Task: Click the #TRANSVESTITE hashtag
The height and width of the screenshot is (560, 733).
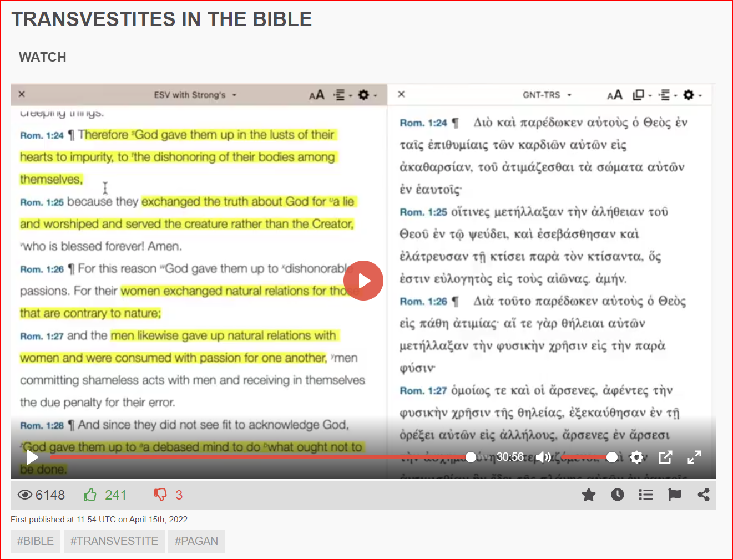Action: click(x=114, y=541)
